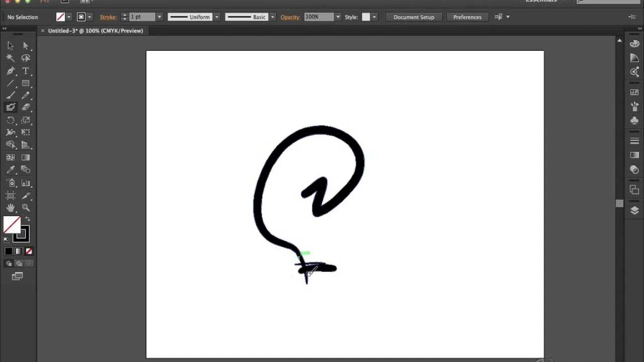This screenshot has height=362, width=644.
Task: Open the Swatches panel
Action: tap(634, 92)
